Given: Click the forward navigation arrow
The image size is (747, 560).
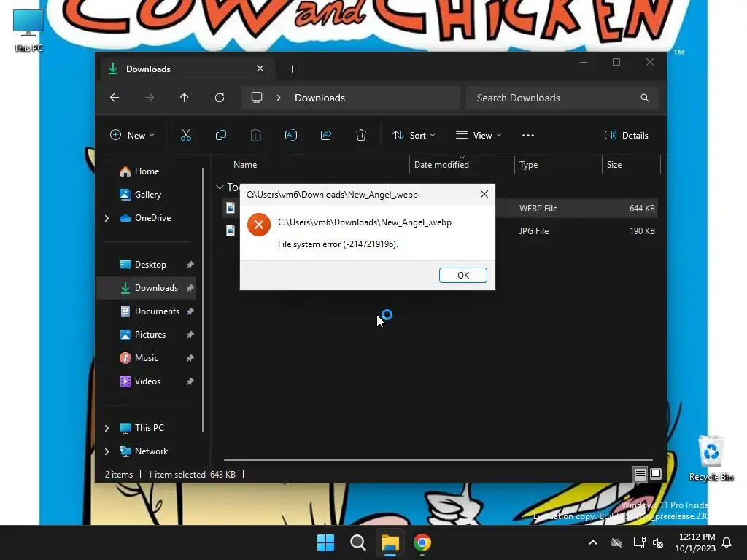Looking at the screenshot, I should (150, 98).
